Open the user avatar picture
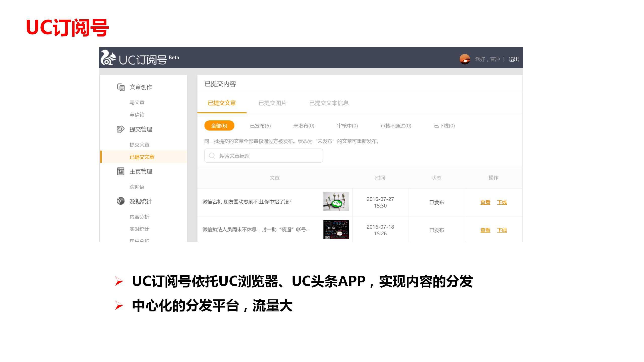Viewport: 644px width, 362px height. [x=465, y=59]
